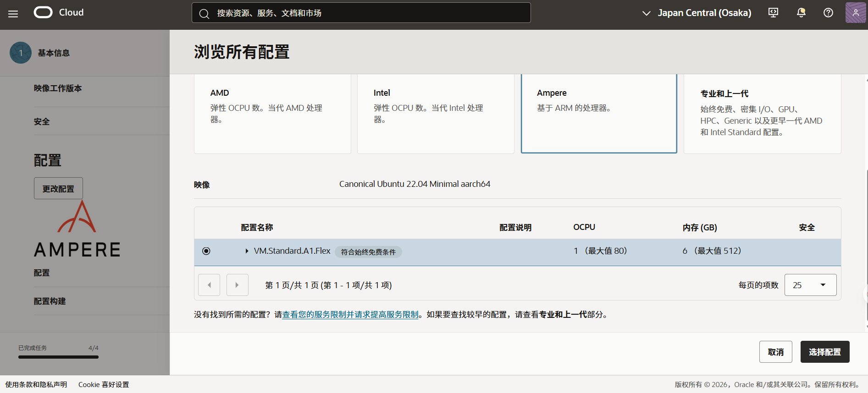Jump to the 映像工作版本 section

[58, 88]
